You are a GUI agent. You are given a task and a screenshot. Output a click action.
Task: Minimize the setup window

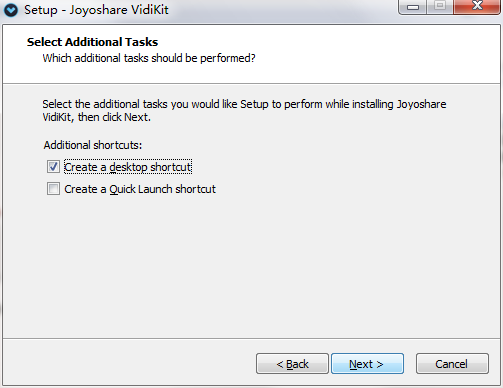[413, 7]
